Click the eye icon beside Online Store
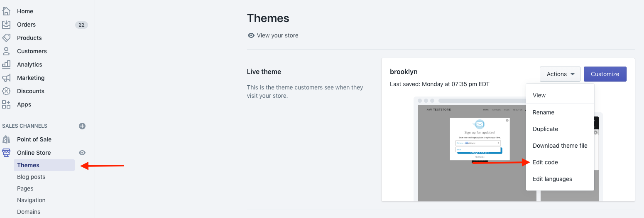The height and width of the screenshot is (218, 644). click(82, 153)
